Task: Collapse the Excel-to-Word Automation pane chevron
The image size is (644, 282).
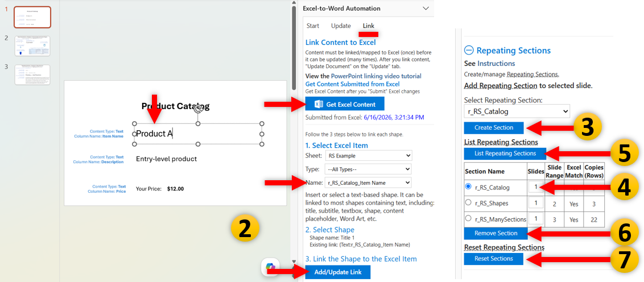Action: [x=426, y=8]
